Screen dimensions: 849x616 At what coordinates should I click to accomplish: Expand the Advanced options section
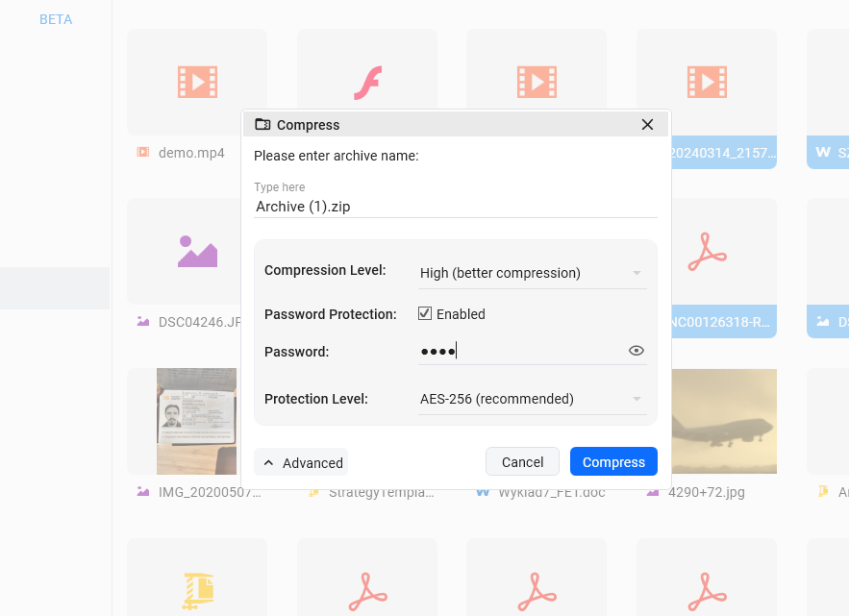[302, 462]
